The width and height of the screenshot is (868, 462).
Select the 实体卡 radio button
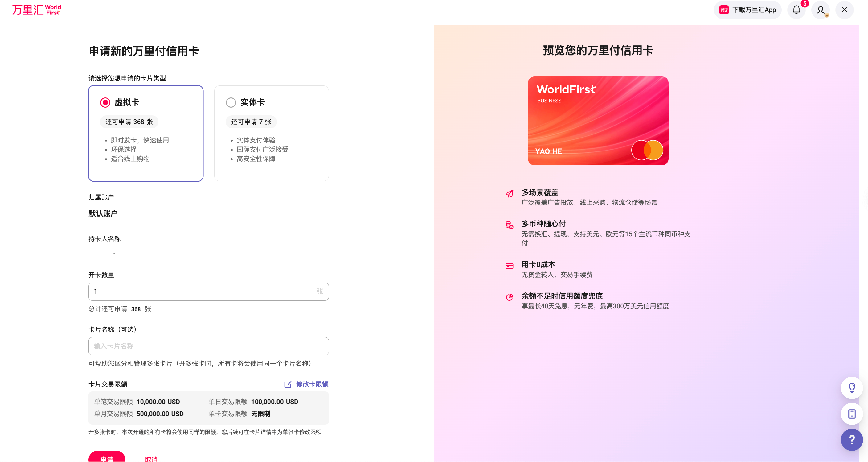pos(231,102)
